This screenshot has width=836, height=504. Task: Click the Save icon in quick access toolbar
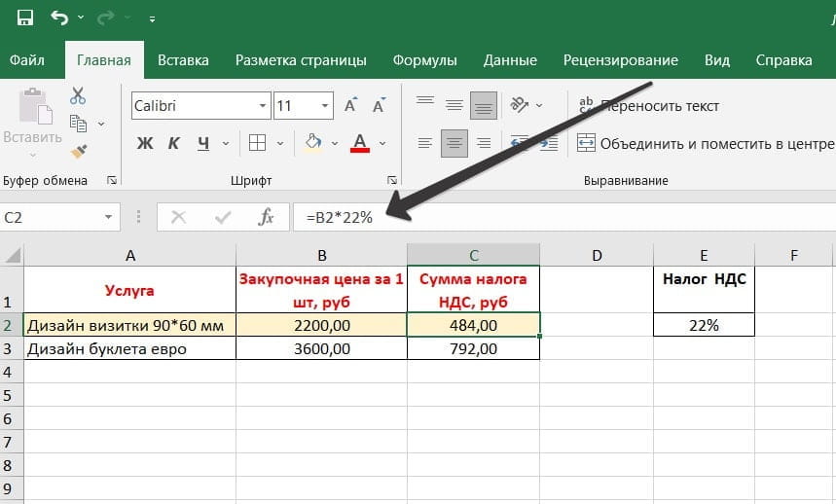(x=24, y=18)
